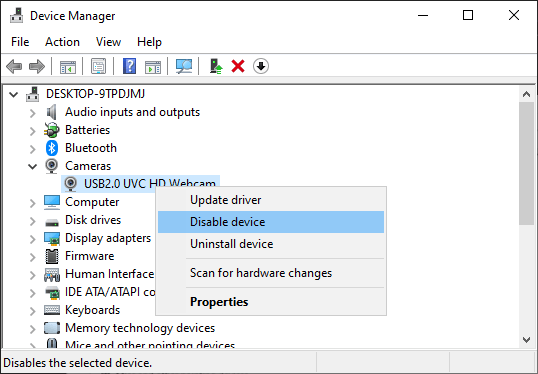This screenshot has height=374, width=538.
Task: Click the blue Help question mark icon
Action: coord(129,66)
